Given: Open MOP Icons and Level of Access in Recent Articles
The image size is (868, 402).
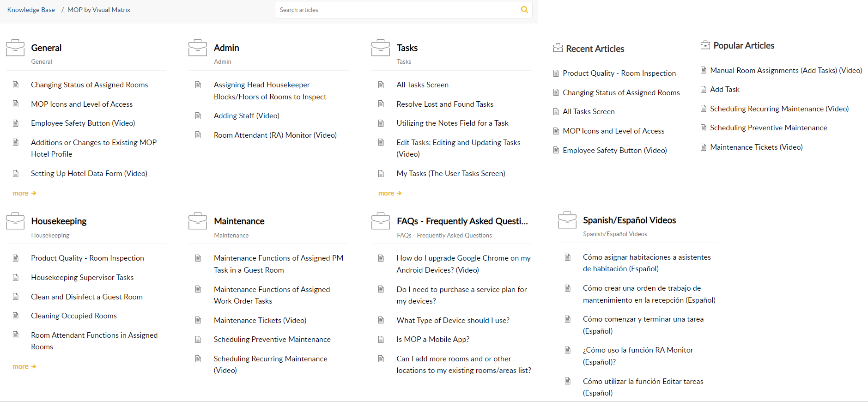Looking at the screenshot, I should (613, 131).
